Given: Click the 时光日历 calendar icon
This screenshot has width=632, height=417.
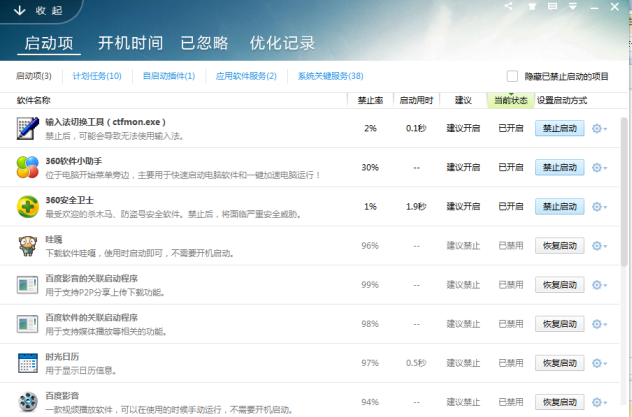Looking at the screenshot, I should [27, 362].
